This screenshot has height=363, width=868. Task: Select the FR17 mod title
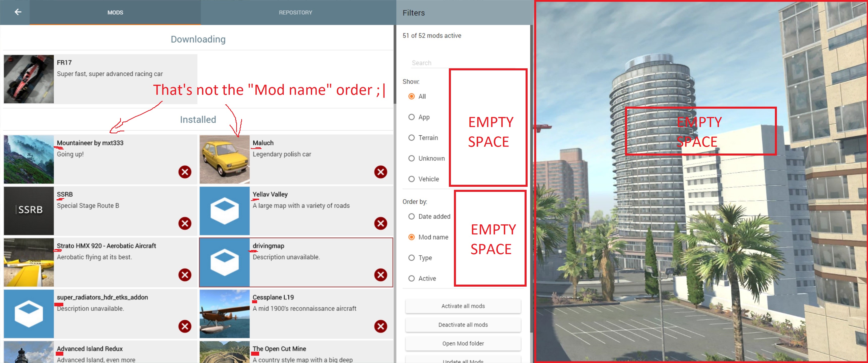[x=64, y=63]
